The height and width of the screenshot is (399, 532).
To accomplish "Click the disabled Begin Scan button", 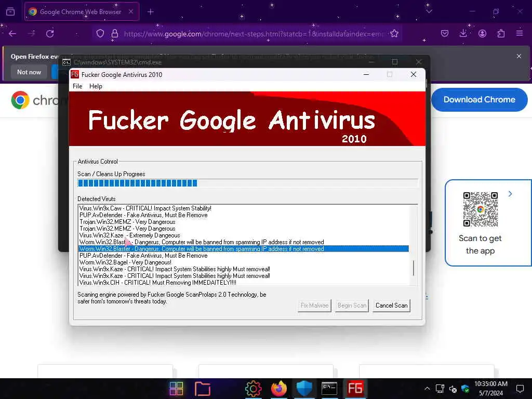I will 352,305.
